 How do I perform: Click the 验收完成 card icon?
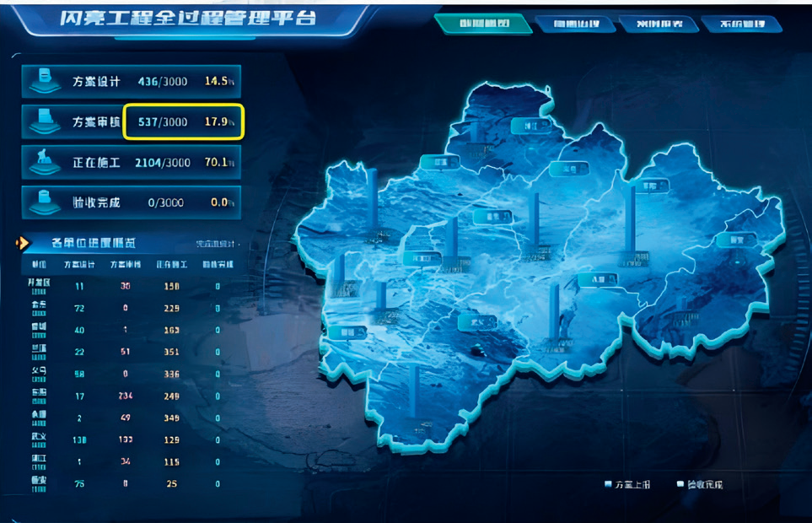[40, 202]
